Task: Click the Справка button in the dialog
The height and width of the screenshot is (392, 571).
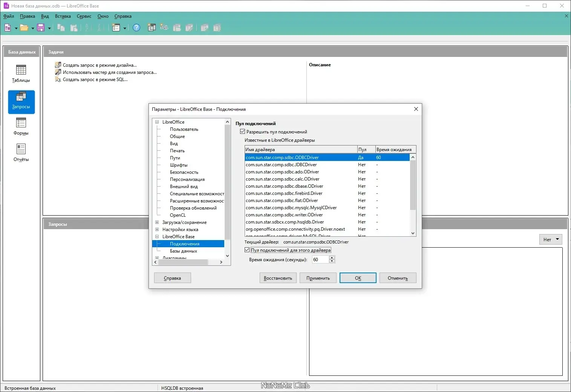Action: pos(173,278)
